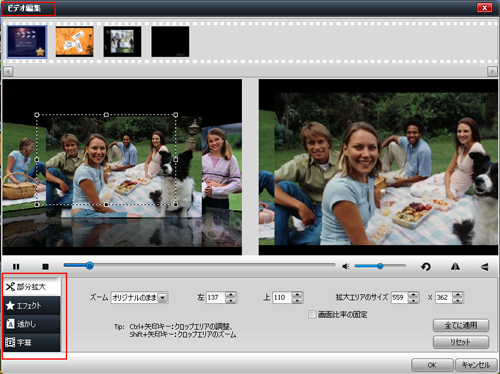
Task: Select the first starred thumbnail clip
Action: tap(27, 42)
